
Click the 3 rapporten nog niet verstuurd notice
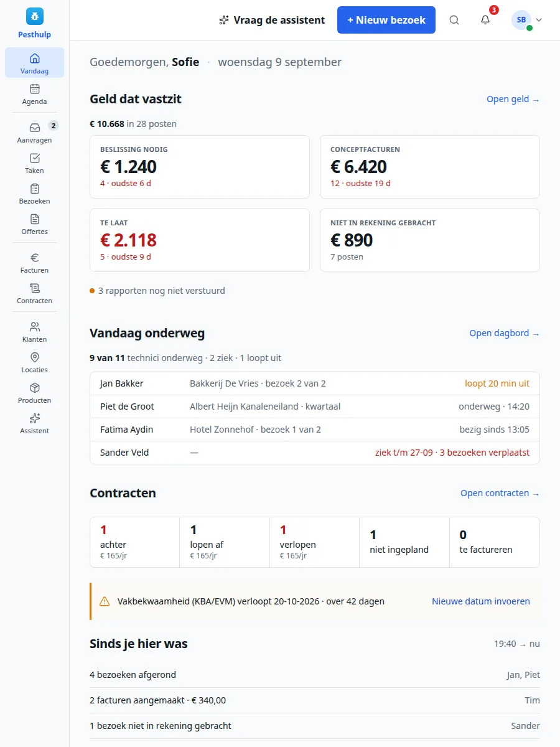pos(157,291)
